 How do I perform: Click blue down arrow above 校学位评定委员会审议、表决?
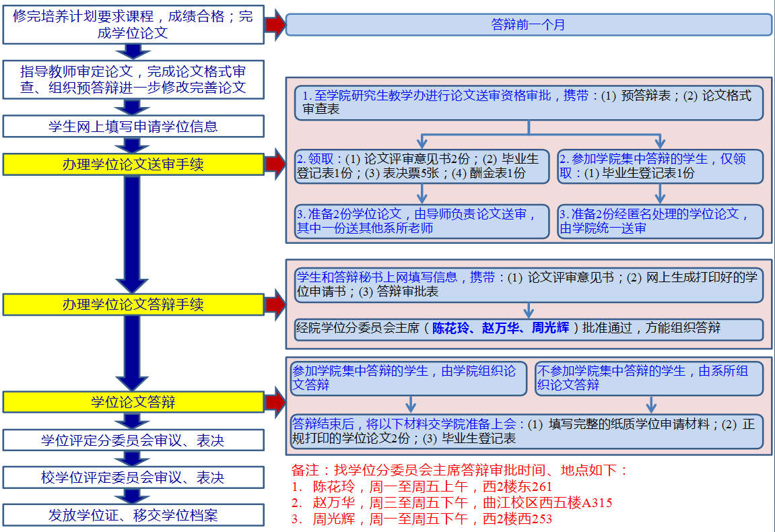point(133,459)
